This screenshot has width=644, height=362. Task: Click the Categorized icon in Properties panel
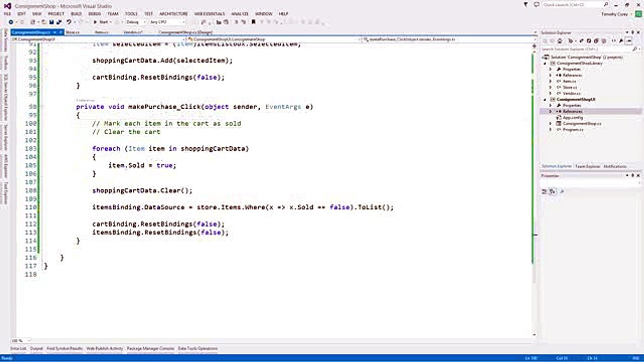[x=545, y=191]
